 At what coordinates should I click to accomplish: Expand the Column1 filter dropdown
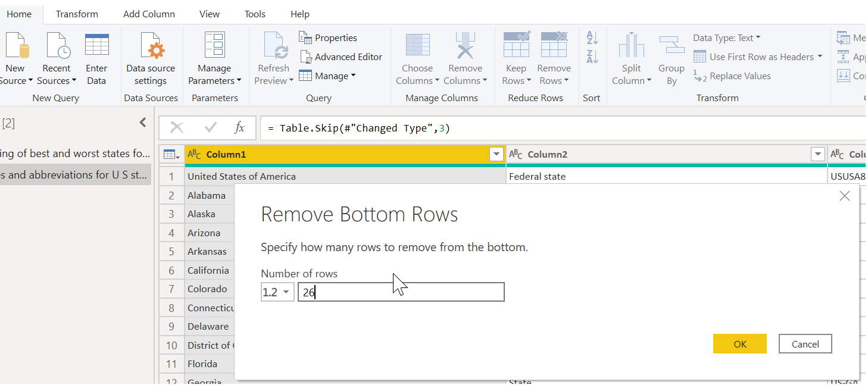click(496, 155)
